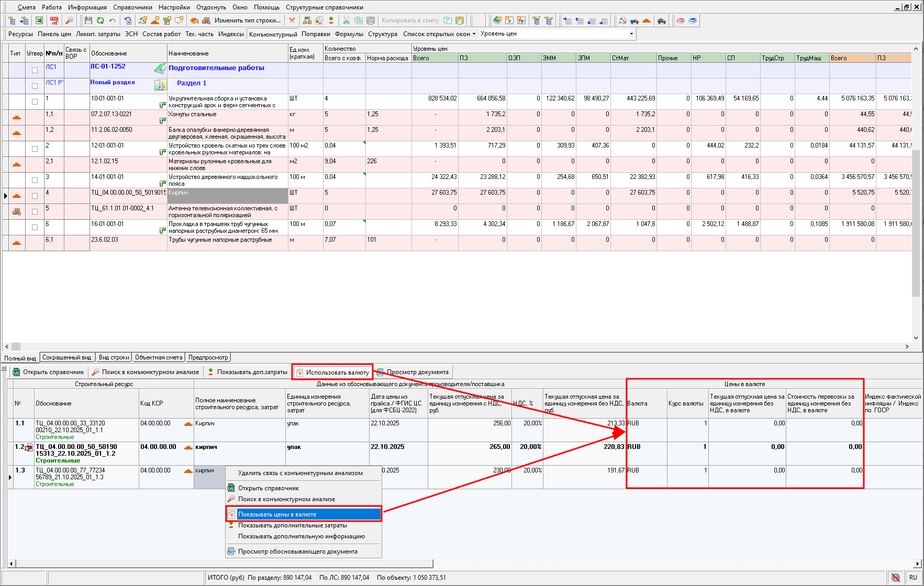Click the Excel export icon in toolbar

39,20
